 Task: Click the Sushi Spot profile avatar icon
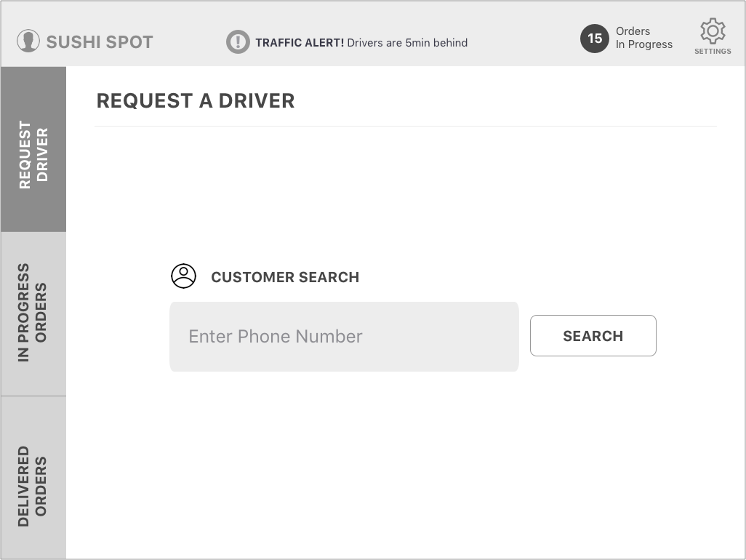coord(28,41)
